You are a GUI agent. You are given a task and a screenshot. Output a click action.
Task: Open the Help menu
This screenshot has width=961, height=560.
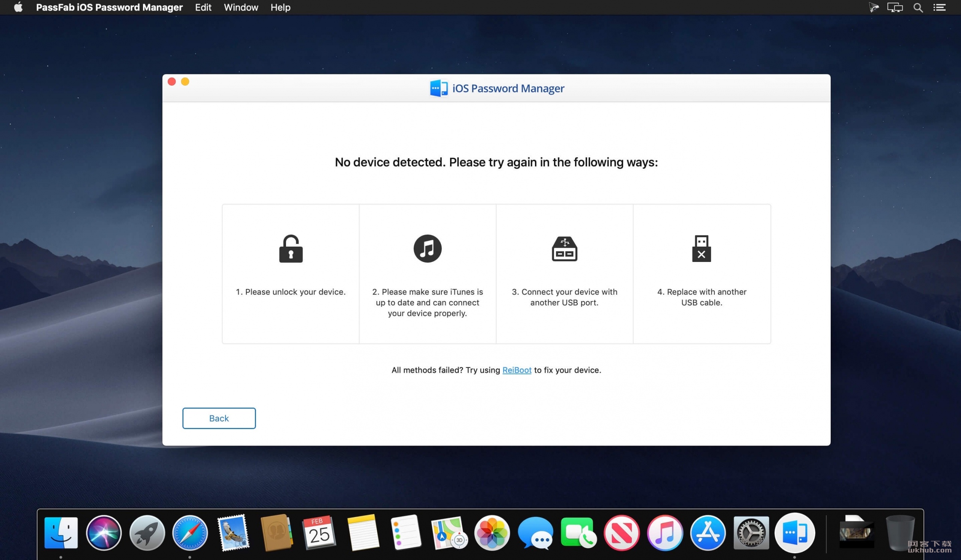point(281,7)
